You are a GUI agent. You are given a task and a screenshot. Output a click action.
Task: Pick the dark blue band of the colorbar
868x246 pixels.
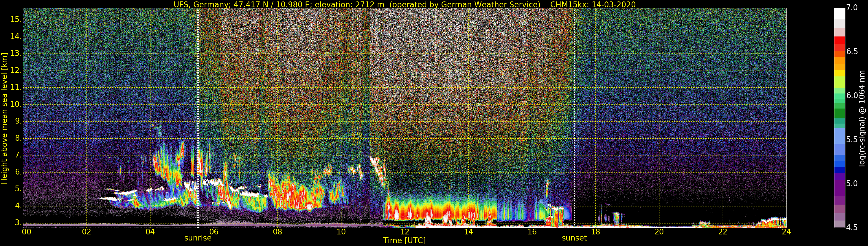[x=839, y=170]
